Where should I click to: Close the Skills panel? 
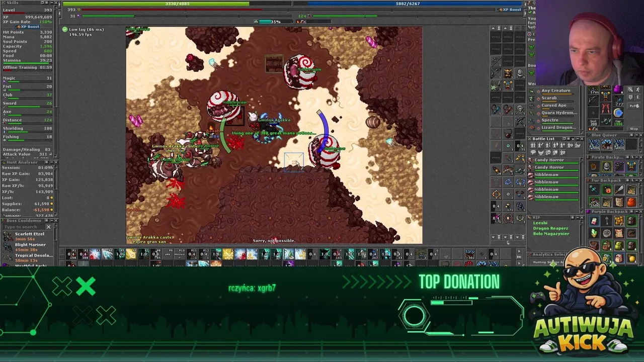pos(55,3)
